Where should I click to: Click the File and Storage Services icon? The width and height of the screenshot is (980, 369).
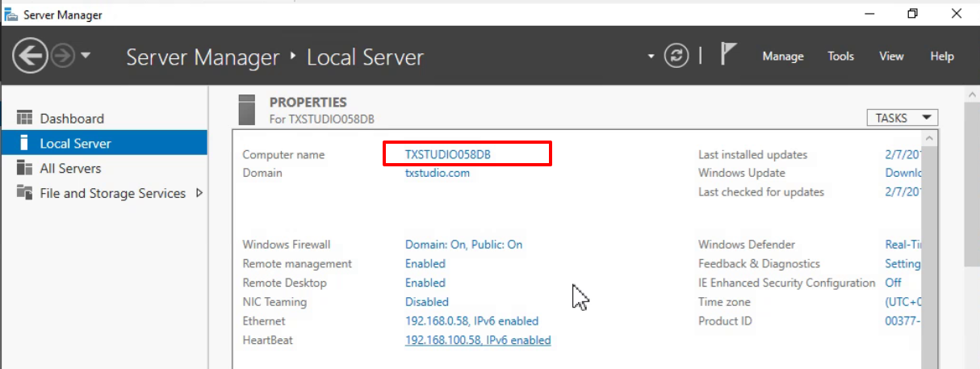coord(24,193)
